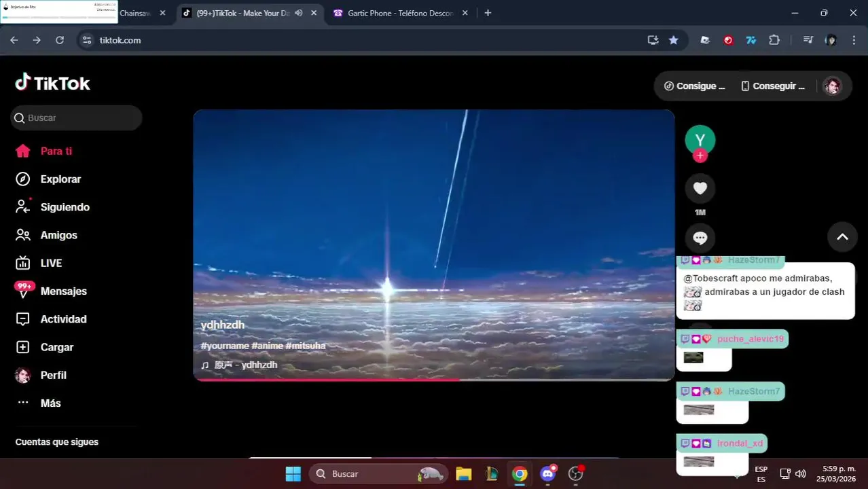Screen dimensions: 868x489
Task: Mute the TikTok tab audio icon
Action: (x=299, y=13)
